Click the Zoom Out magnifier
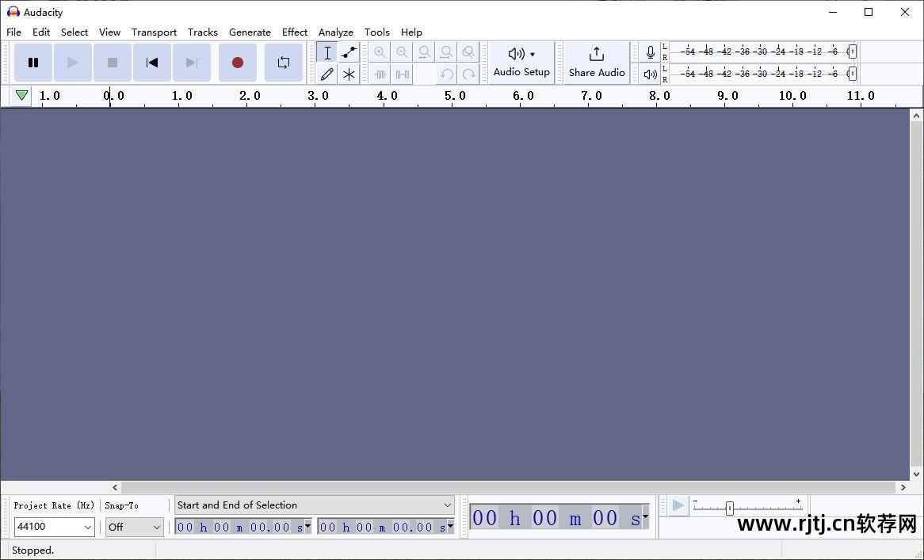Image resolution: width=924 pixels, height=560 pixels. (x=402, y=52)
